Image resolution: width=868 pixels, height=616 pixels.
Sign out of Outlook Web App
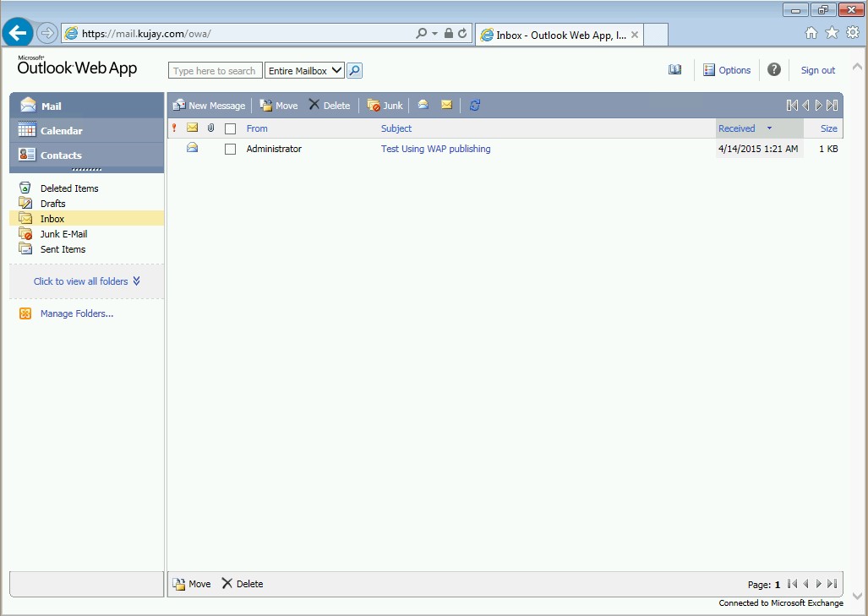pyautogui.click(x=817, y=70)
